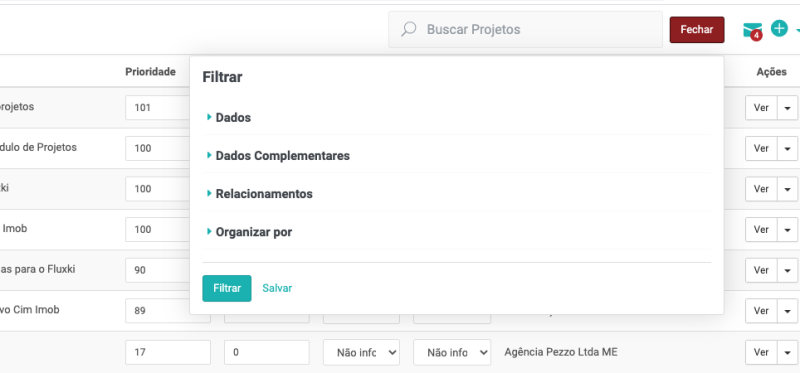Click the red Fechar button
Screen dimensions: 800x373
(697, 30)
